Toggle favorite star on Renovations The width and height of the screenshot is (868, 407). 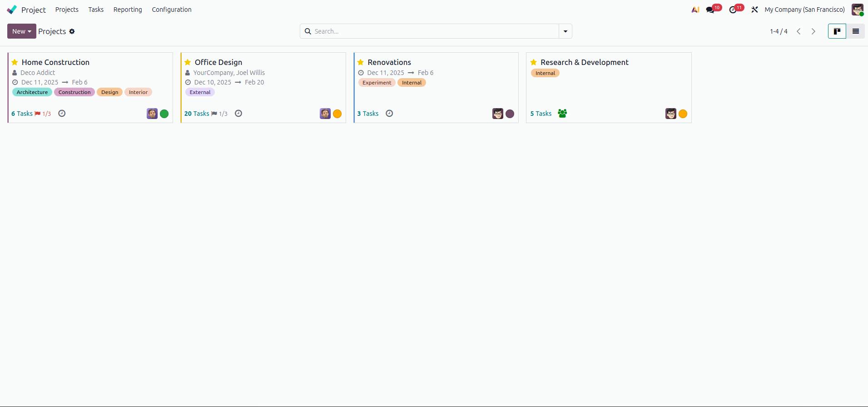click(361, 62)
